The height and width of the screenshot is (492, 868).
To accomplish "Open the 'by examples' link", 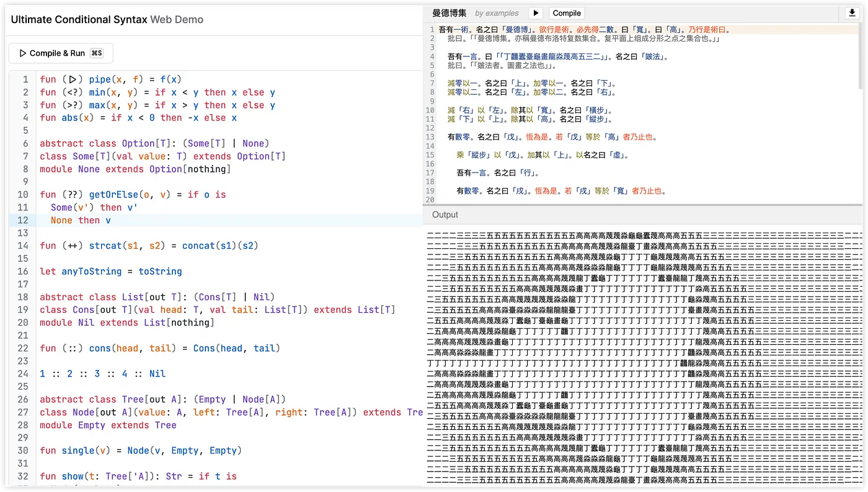I will (497, 13).
